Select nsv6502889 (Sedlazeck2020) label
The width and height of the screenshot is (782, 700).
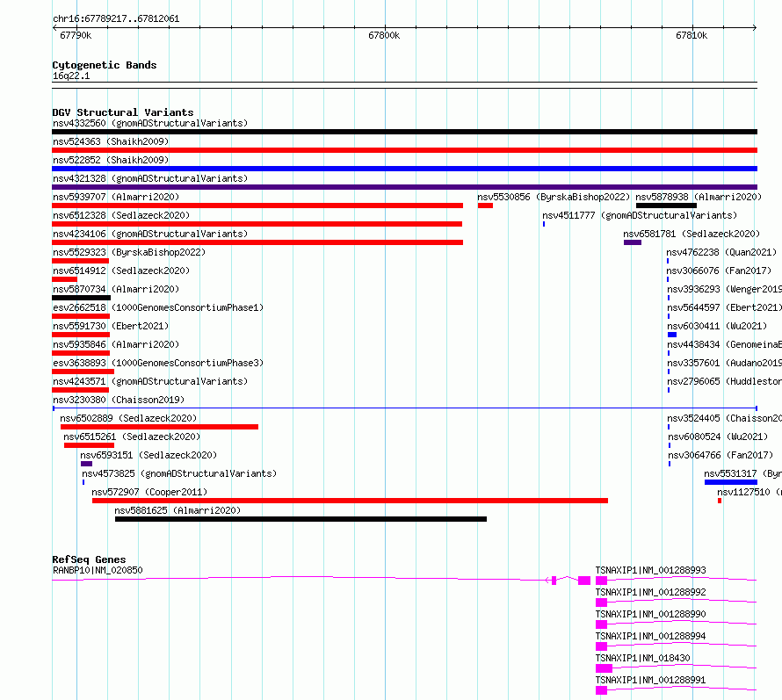(x=128, y=418)
